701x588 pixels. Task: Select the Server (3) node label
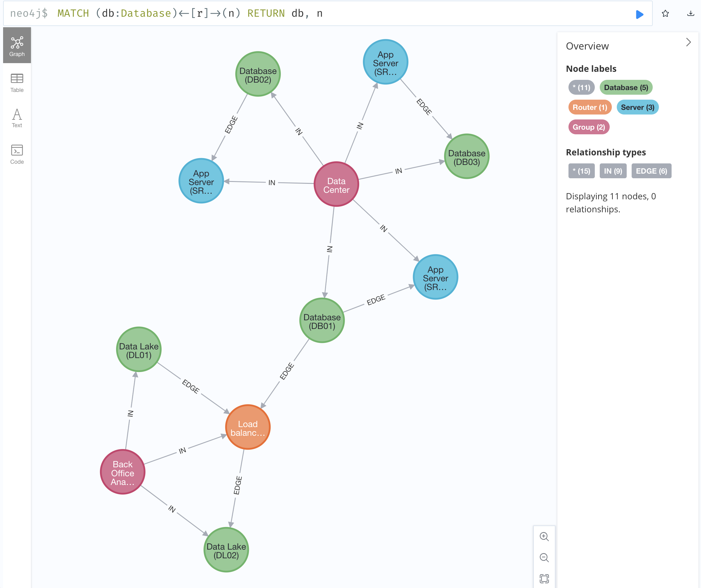[x=637, y=107]
